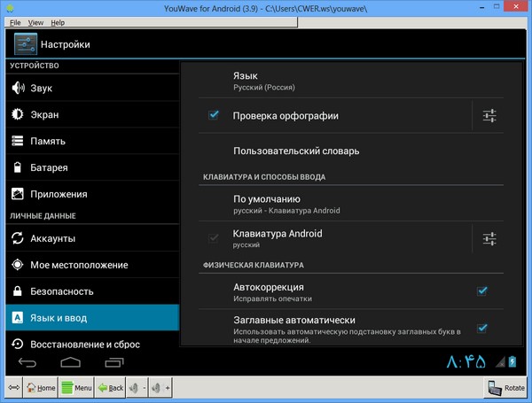Increase volume with plus button

point(160,388)
